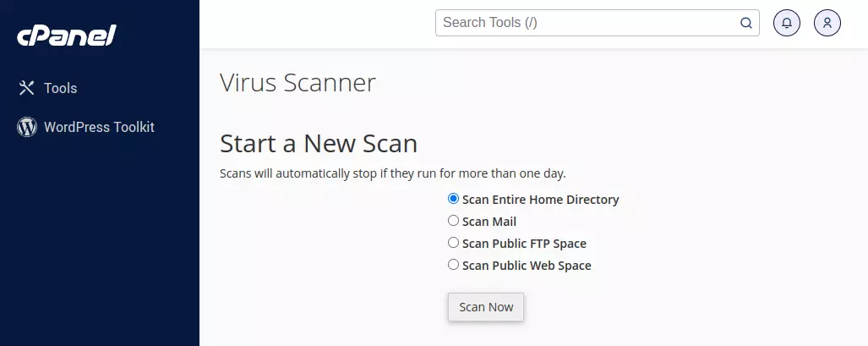Open notifications via the bell icon
This screenshot has height=346, width=868.
click(x=787, y=23)
